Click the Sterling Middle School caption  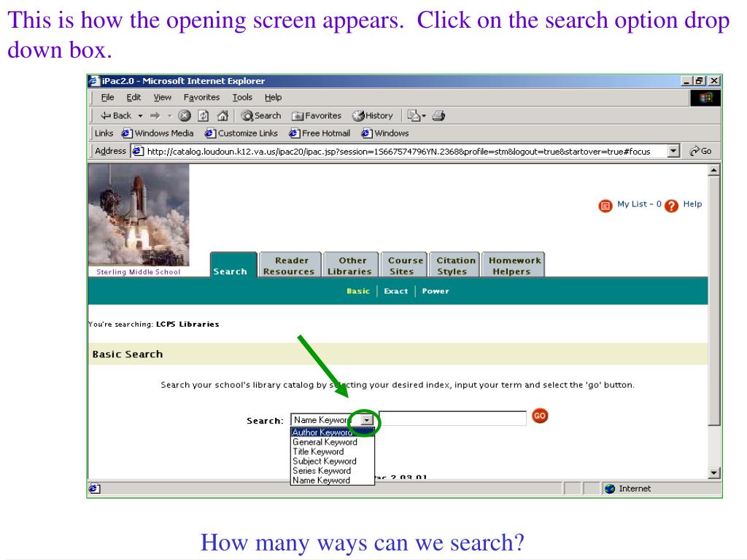[x=138, y=272]
